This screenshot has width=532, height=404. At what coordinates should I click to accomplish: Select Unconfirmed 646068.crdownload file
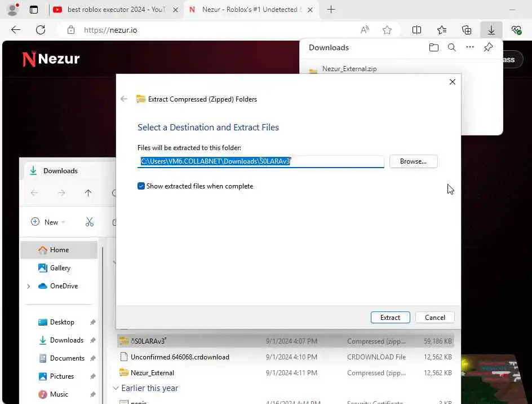point(285,357)
